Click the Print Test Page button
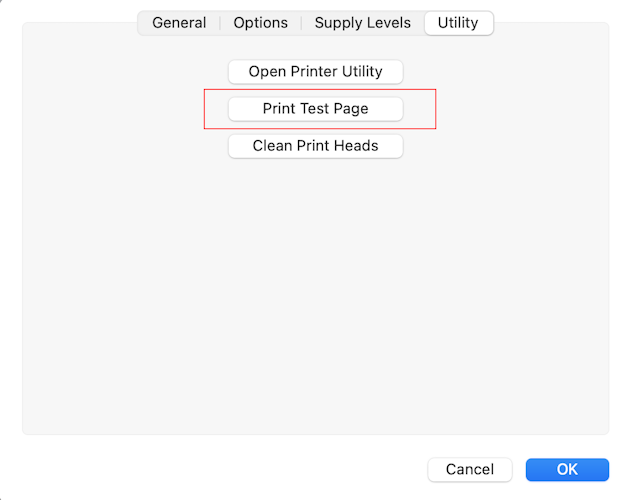Viewport: 625px width, 500px height. [x=315, y=109]
